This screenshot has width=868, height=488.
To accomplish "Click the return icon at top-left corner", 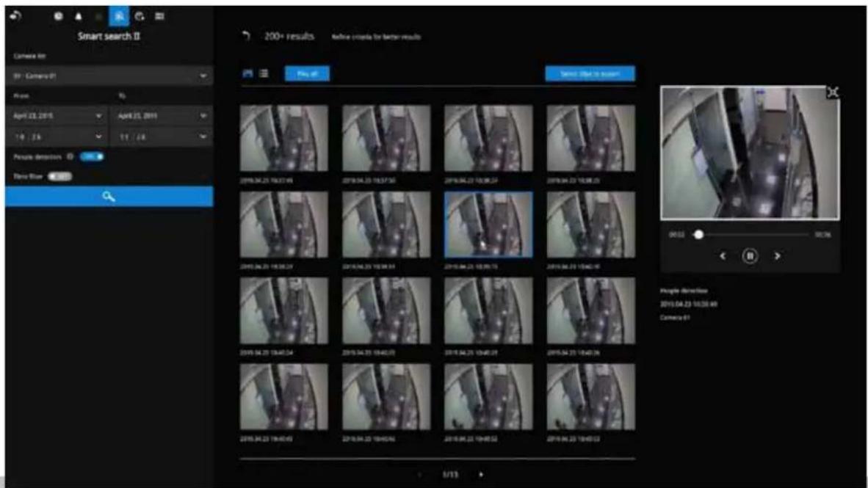I will [x=15, y=16].
